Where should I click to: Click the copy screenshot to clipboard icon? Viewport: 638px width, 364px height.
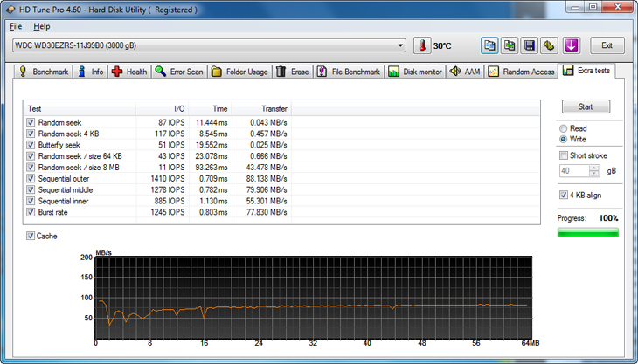point(509,45)
